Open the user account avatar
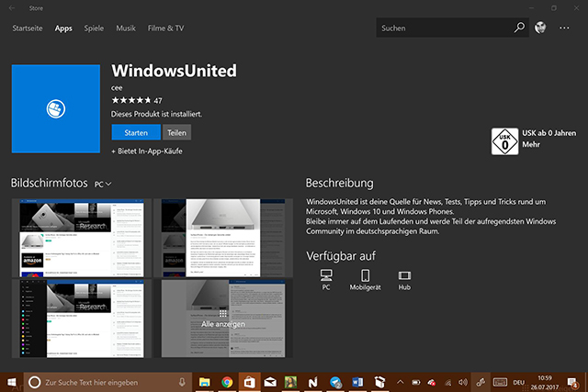Viewport: 588px width, 392px height. 540,28
